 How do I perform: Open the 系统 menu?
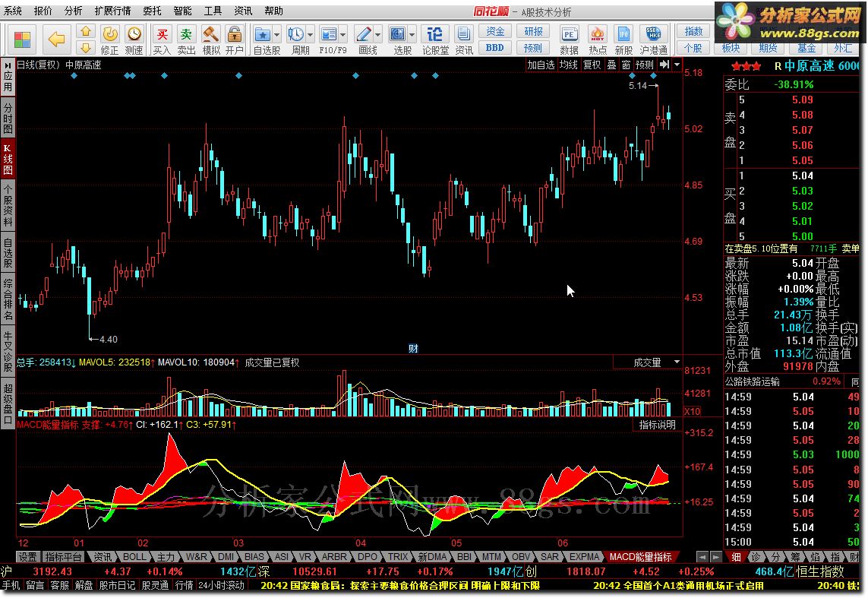pos(13,11)
